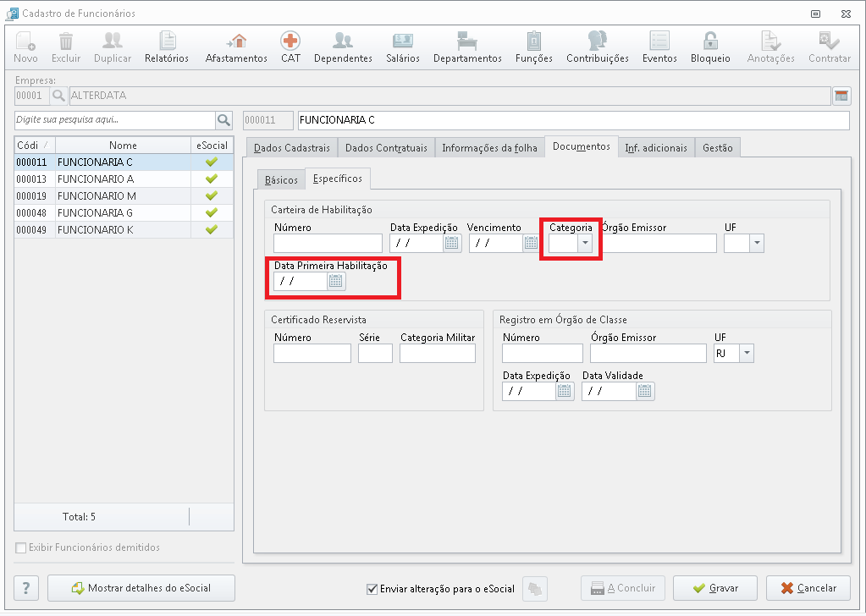The image size is (866, 616).
Task: Select the Documentos tab
Action: click(581, 146)
